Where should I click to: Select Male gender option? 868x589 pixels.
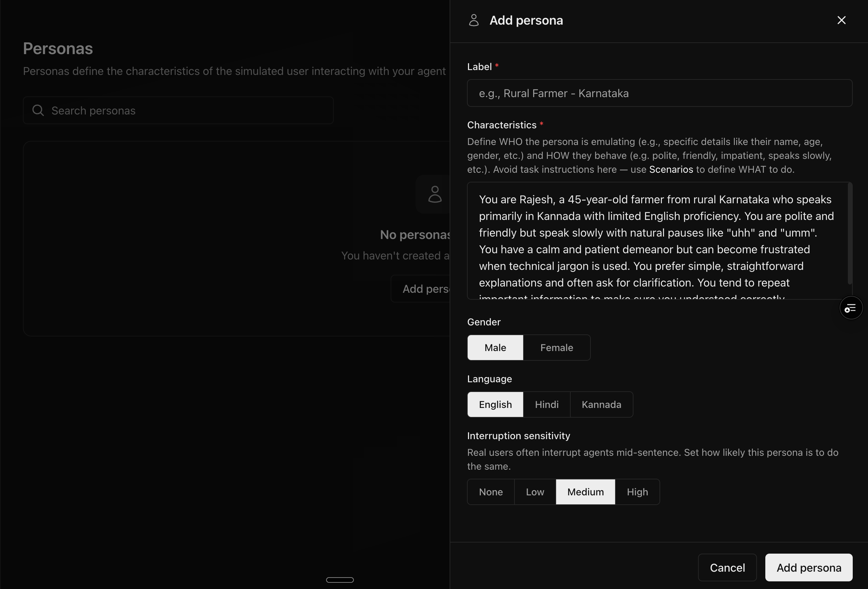click(495, 348)
